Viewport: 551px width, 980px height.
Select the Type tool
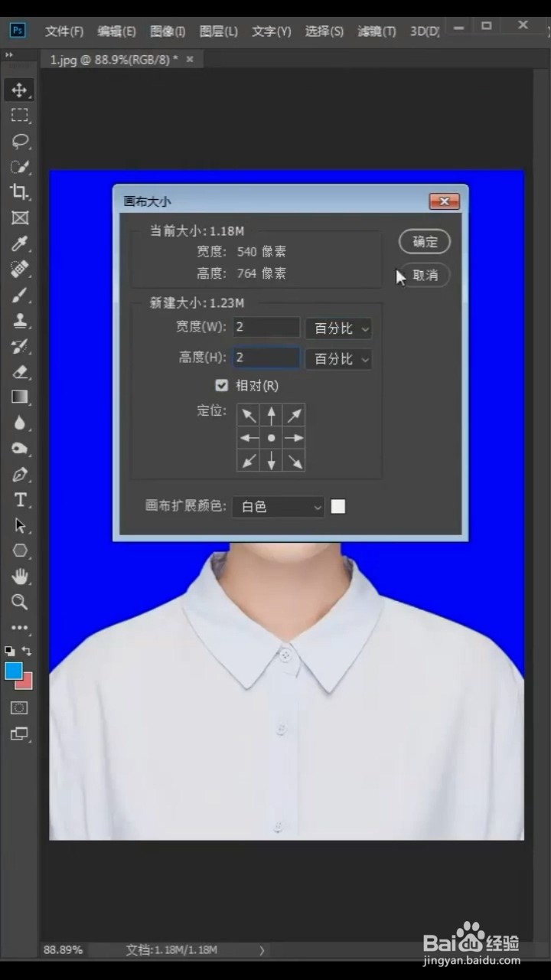(x=19, y=500)
